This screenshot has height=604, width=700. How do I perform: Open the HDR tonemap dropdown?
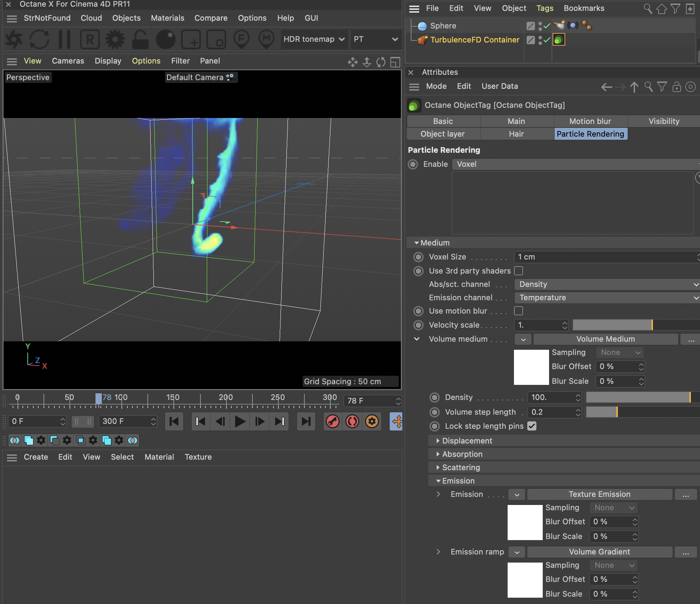click(x=313, y=39)
